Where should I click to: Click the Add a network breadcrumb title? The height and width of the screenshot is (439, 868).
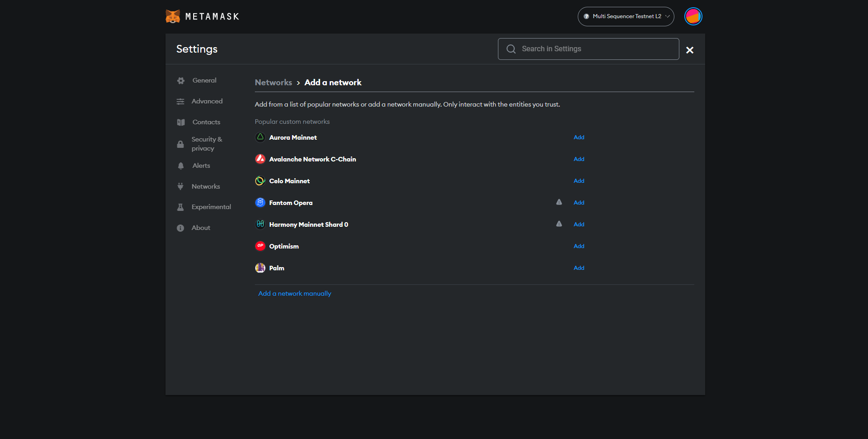click(x=333, y=83)
